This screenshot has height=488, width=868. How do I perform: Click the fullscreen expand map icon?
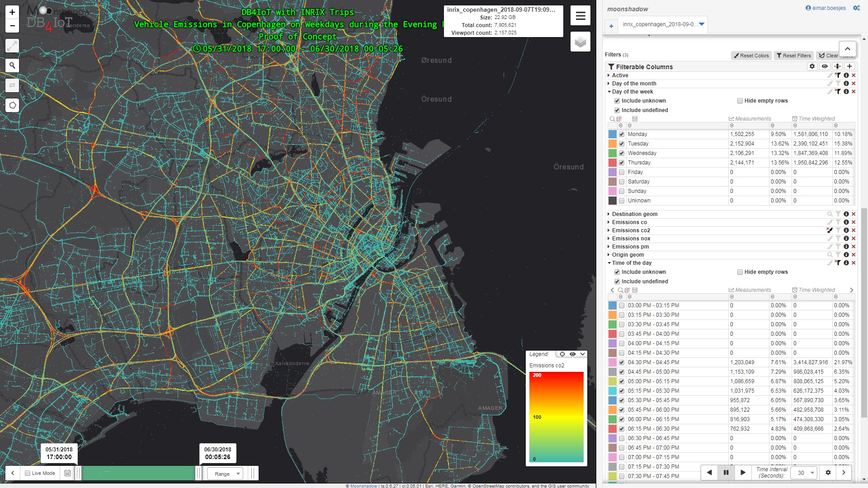point(12,46)
